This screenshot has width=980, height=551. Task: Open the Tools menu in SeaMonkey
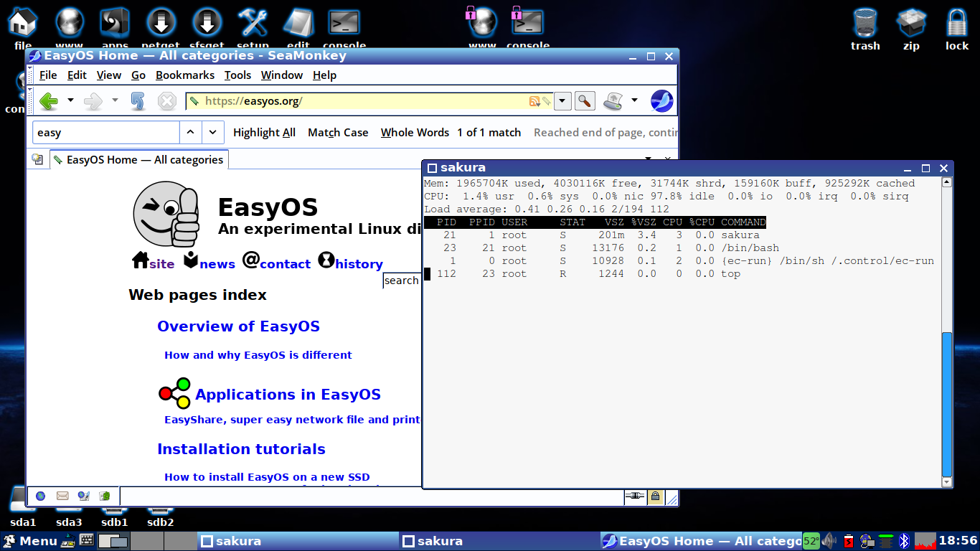coord(237,75)
